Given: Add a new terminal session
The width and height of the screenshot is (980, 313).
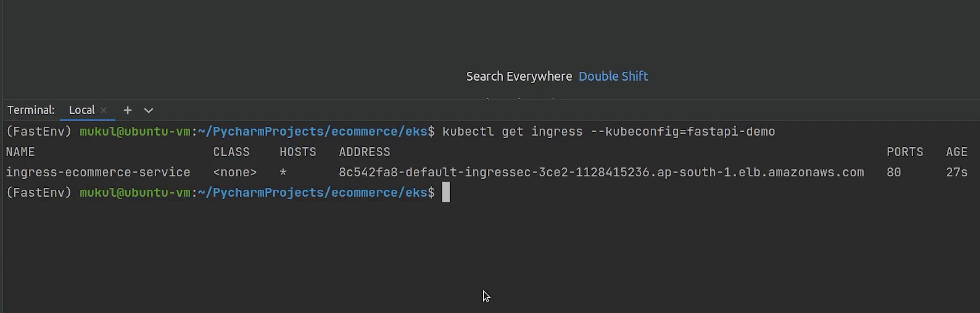Looking at the screenshot, I should [127, 111].
